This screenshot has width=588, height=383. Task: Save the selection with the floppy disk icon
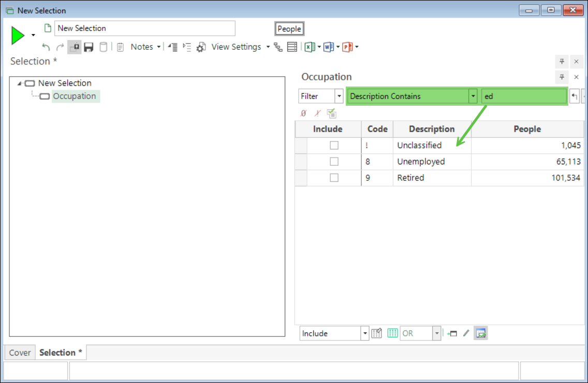coord(89,47)
